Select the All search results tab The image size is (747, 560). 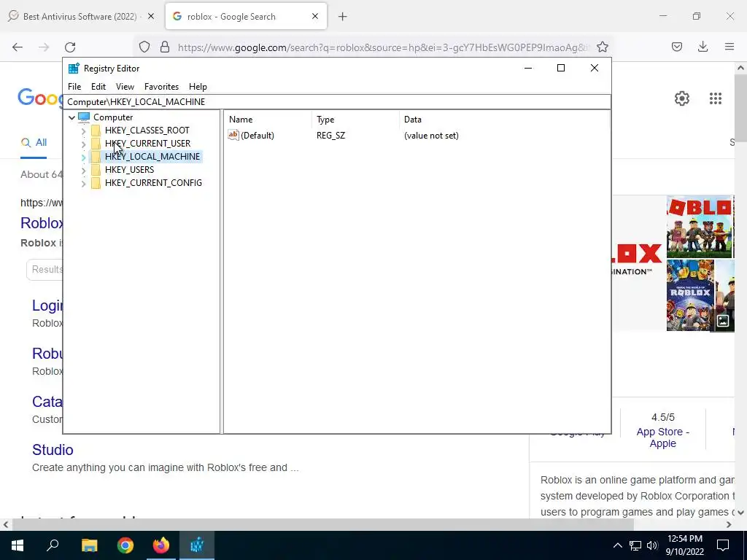[x=34, y=142]
